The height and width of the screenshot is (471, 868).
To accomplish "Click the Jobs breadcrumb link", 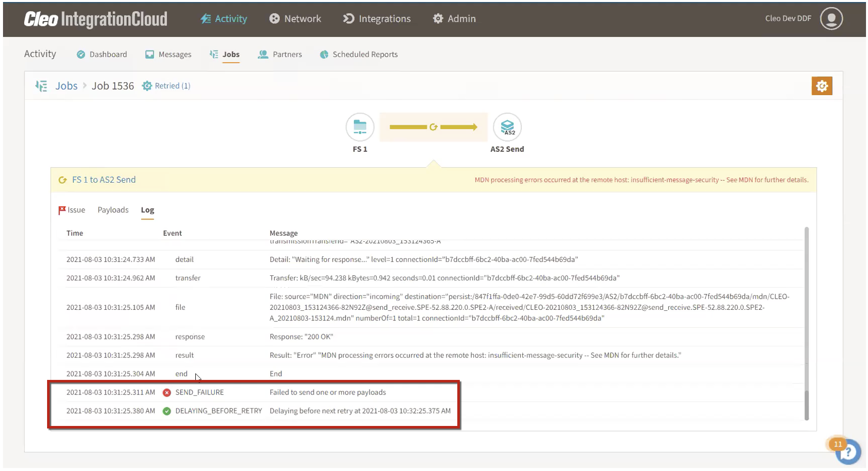I will point(66,86).
